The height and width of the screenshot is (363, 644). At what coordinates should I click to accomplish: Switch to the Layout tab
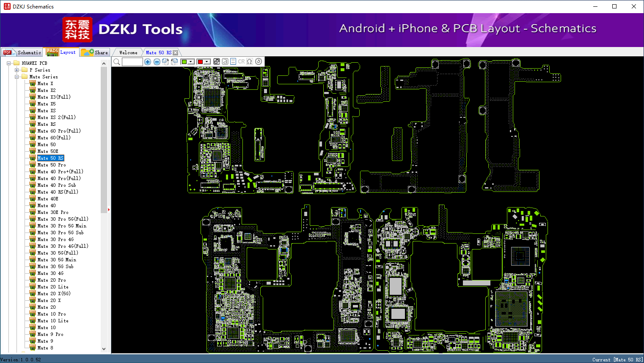[x=61, y=52]
